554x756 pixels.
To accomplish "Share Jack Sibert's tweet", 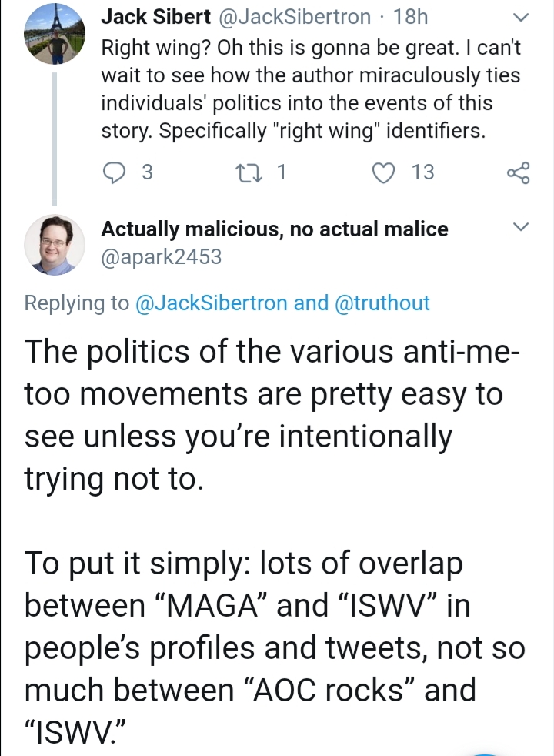I will (x=519, y=172).
